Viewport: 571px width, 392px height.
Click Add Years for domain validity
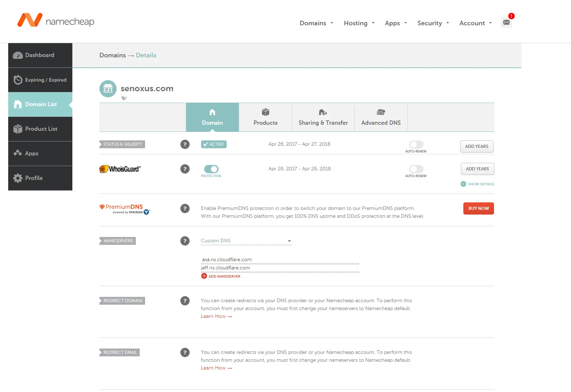477,146
